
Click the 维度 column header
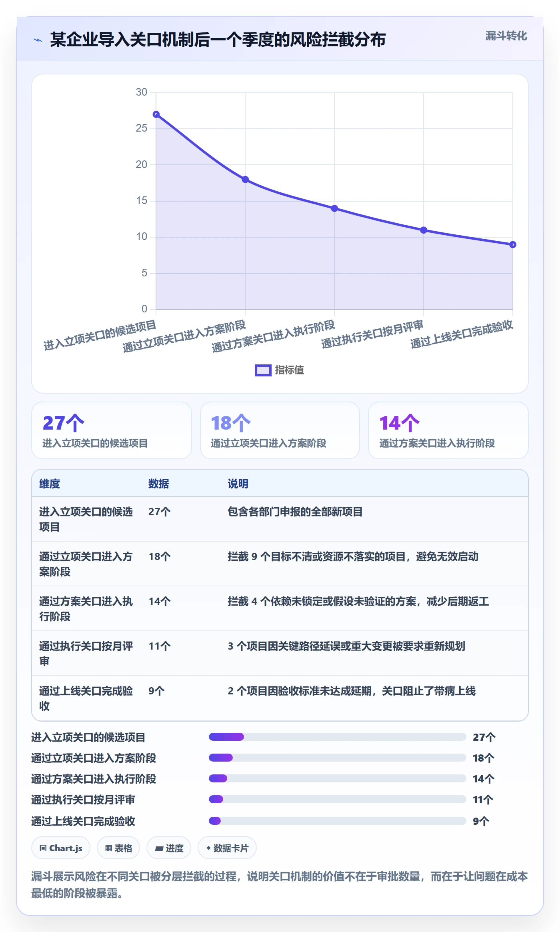point(50,484)
